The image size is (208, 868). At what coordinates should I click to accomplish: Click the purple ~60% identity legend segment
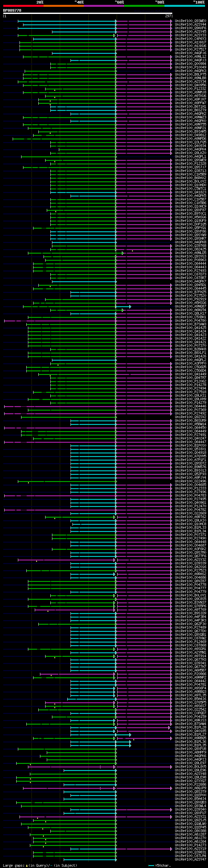pyautogui.click(x=104, y=6)
